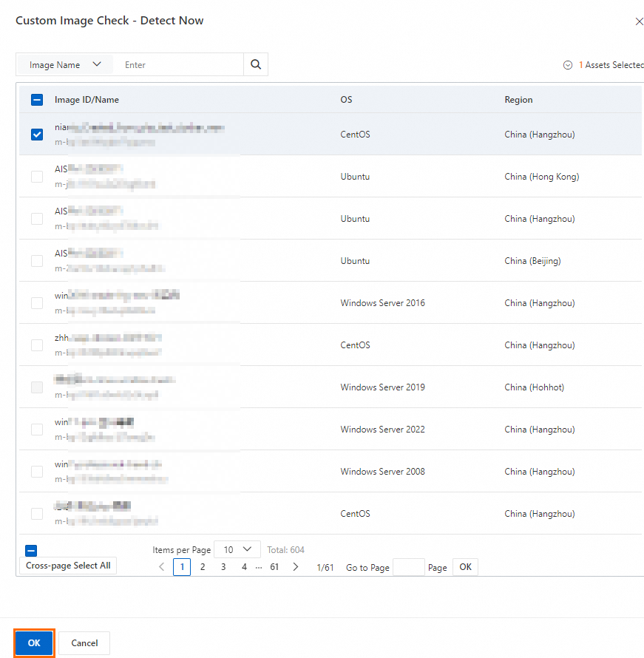Click Windows Server 2008 OS cell
644x658 pixels.
pos(382,472)
